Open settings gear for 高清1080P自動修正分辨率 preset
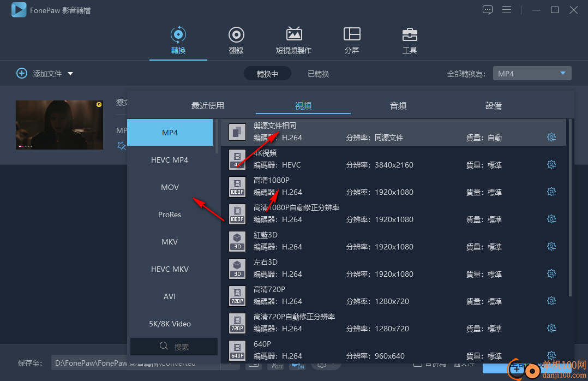 [x=551, y=219]
